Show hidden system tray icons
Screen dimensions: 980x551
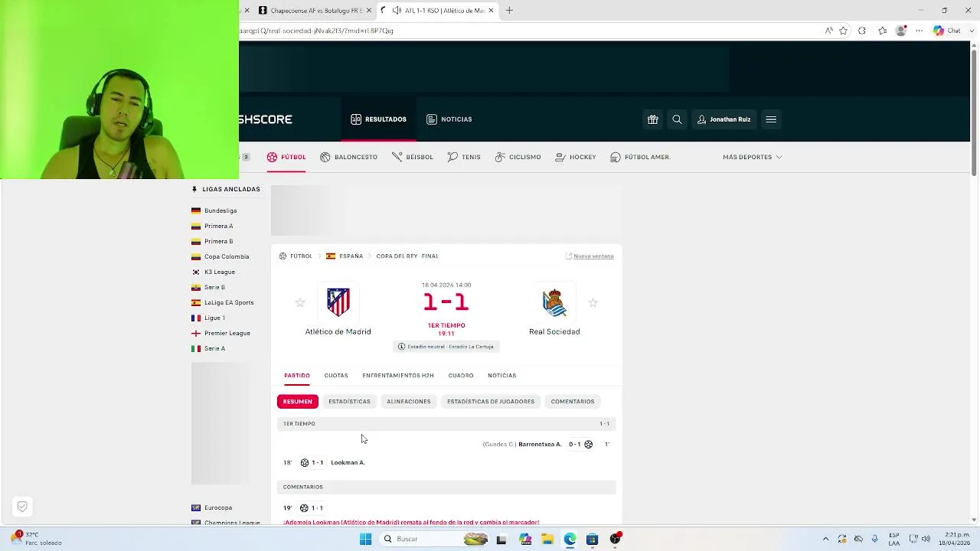click(825, 539)
